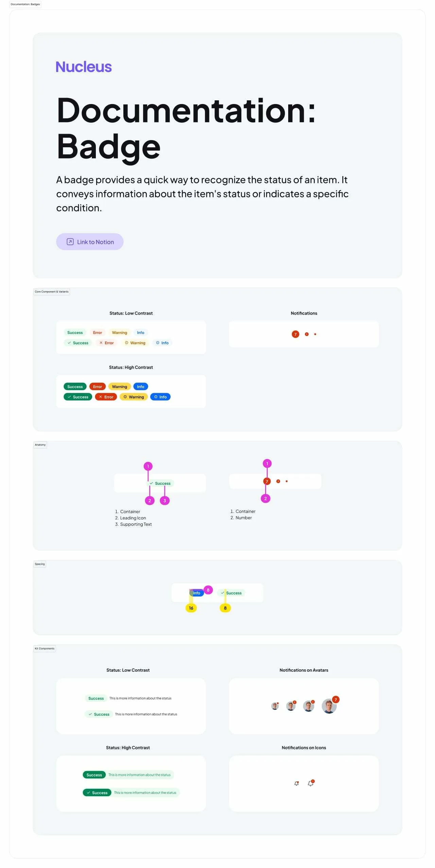Select the smallest avatar with the red dot
This screenshot has width=435, height=868.
(x=275, y=706)
